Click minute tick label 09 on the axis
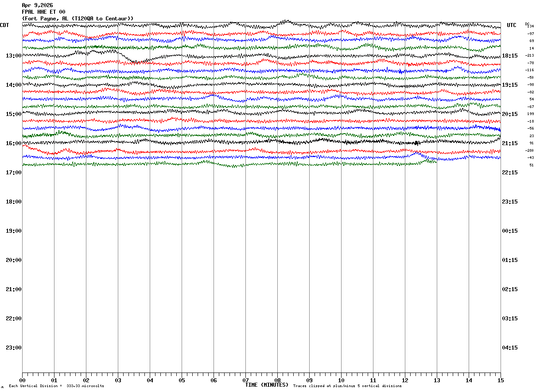The image size is (536, 392). pyautogui.click(x=309, y=380)
